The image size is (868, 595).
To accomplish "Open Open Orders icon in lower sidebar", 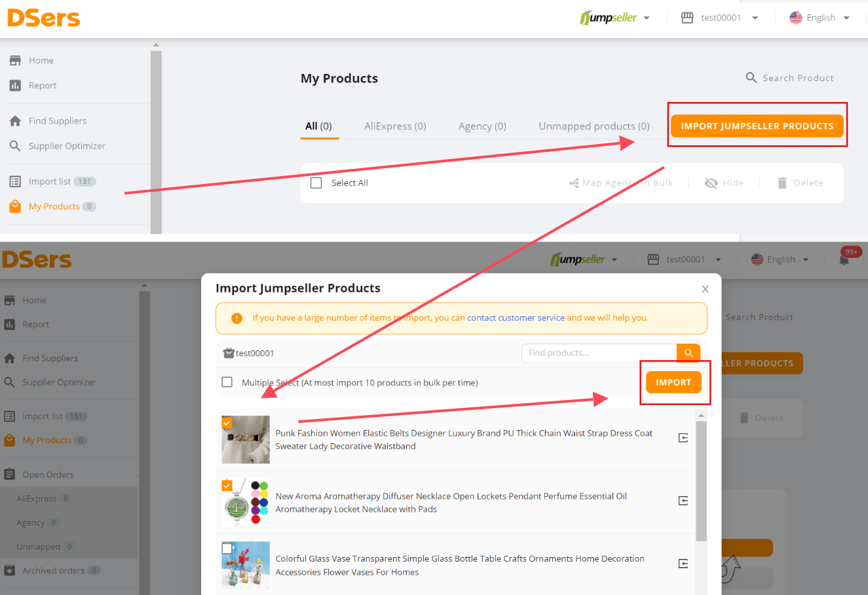I will coord(9,474).
